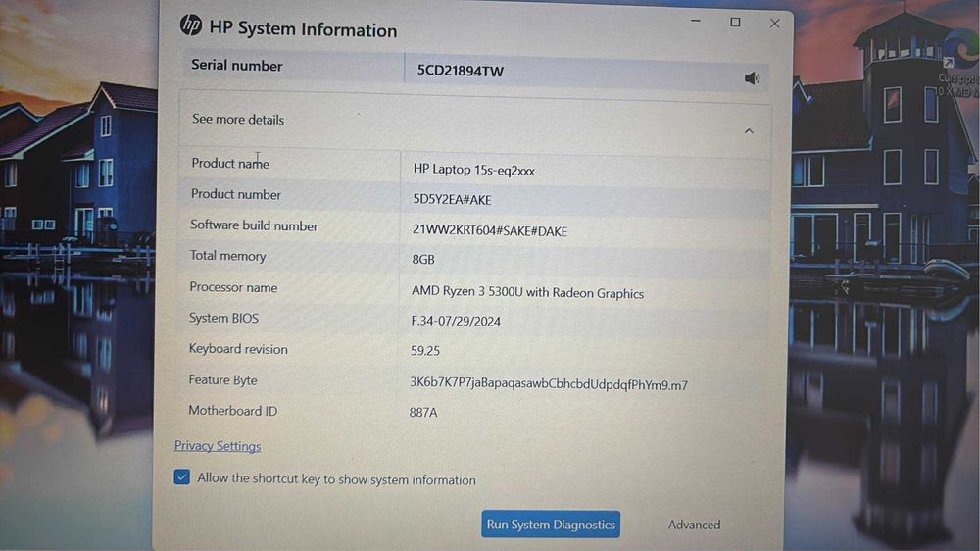Click the System BIOS label

[x=223, y=318]
